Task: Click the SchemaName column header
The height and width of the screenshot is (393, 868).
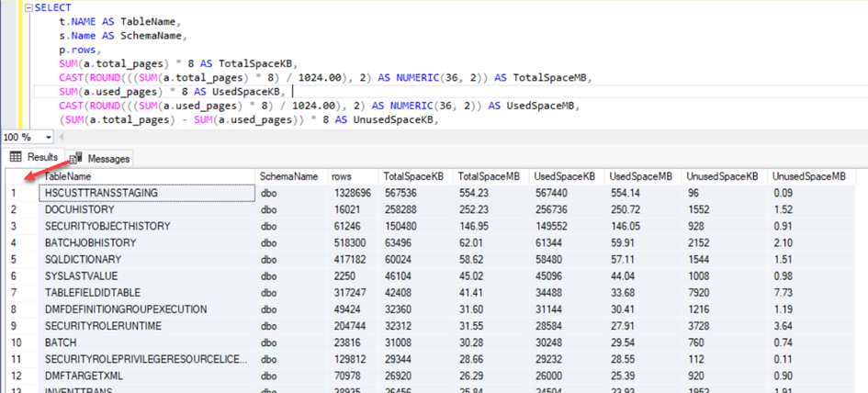Action: coord(288,175)
